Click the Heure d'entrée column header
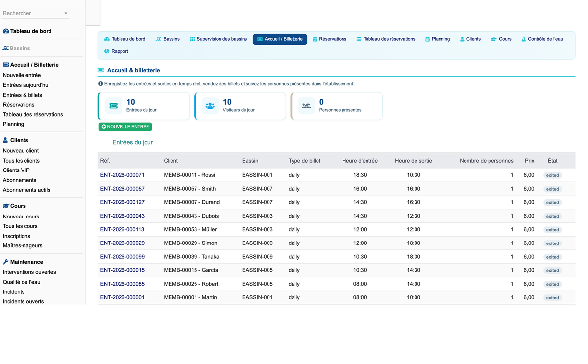The image size is (588, 364). pyautogui.click(x=360, y=161)
